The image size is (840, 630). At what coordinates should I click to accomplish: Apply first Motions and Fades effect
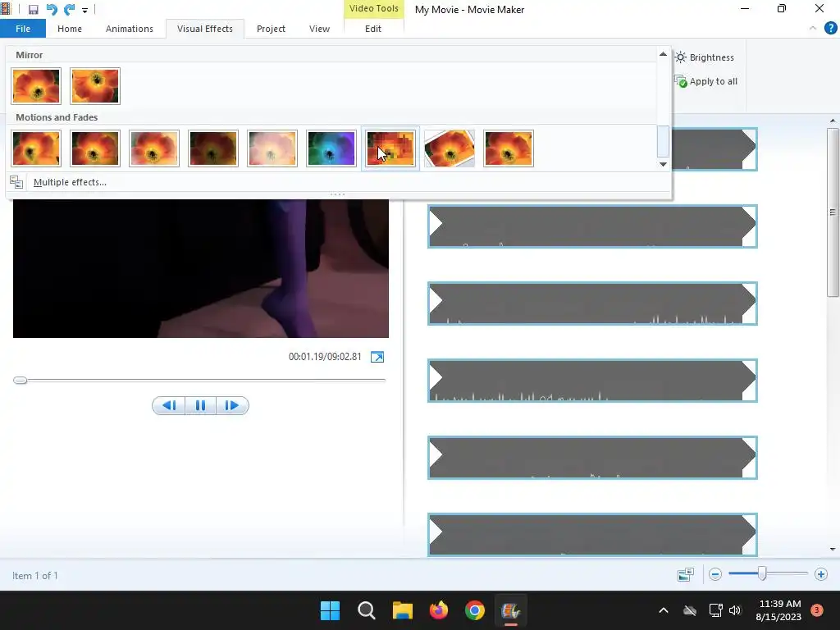36,148
